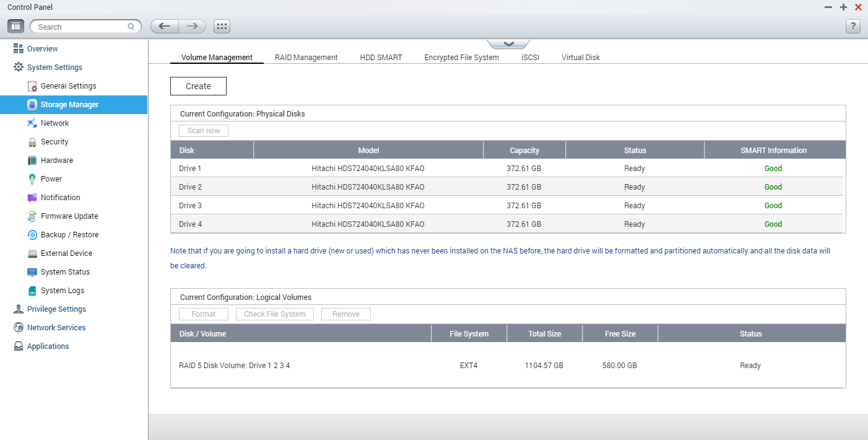
Task: Open the Firmware Update page
Action: pos(69,216)
